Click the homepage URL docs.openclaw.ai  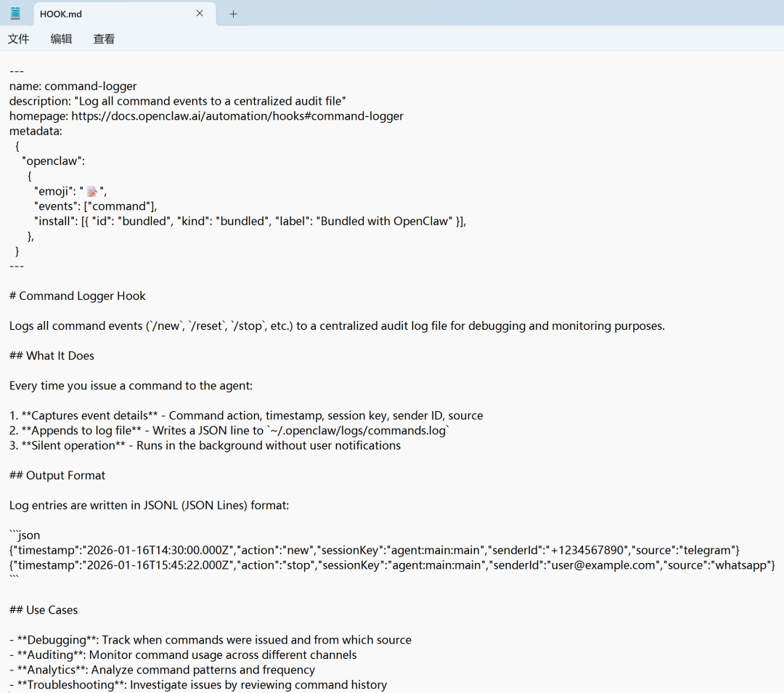tap(237, 116)
